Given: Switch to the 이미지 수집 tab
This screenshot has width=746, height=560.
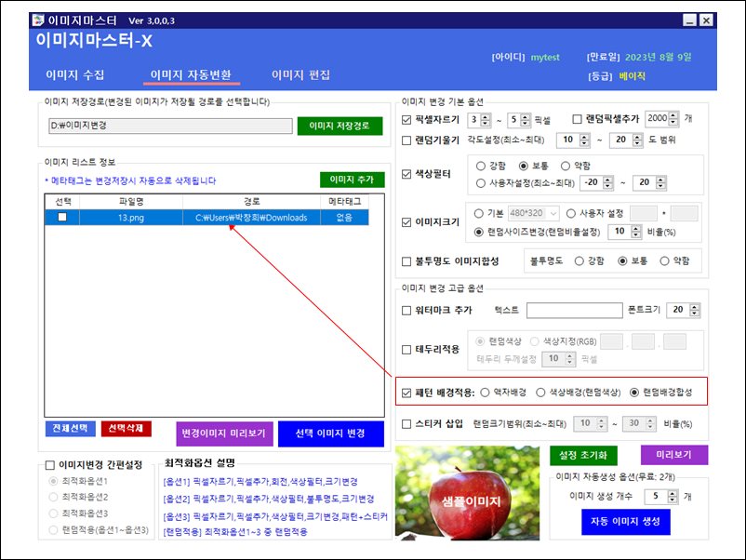Looking at the screenshot, I should coord(75,75).
